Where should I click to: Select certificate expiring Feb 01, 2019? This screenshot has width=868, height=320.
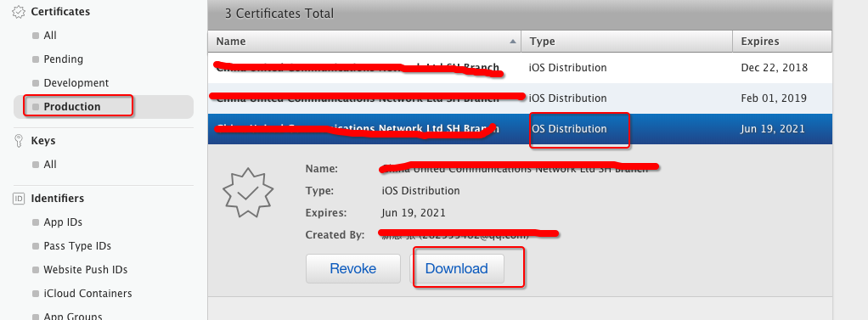(x=520, y=98)
